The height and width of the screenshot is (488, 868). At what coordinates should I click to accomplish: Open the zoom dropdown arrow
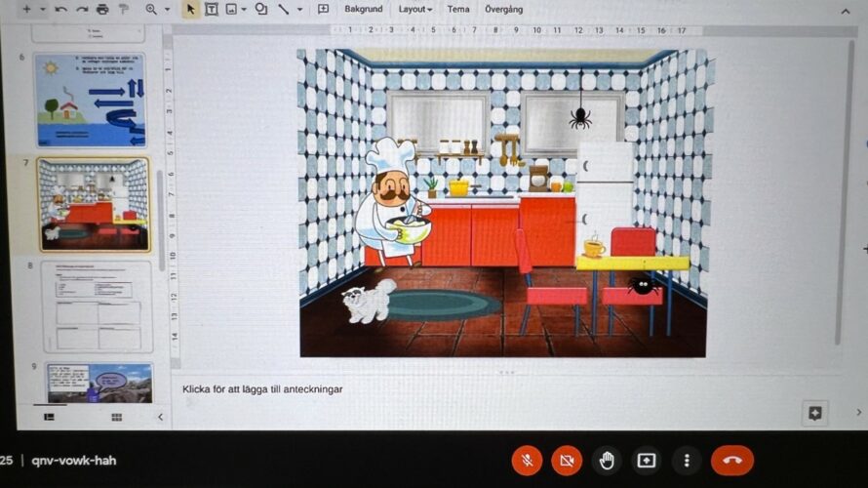click(167, 10)
